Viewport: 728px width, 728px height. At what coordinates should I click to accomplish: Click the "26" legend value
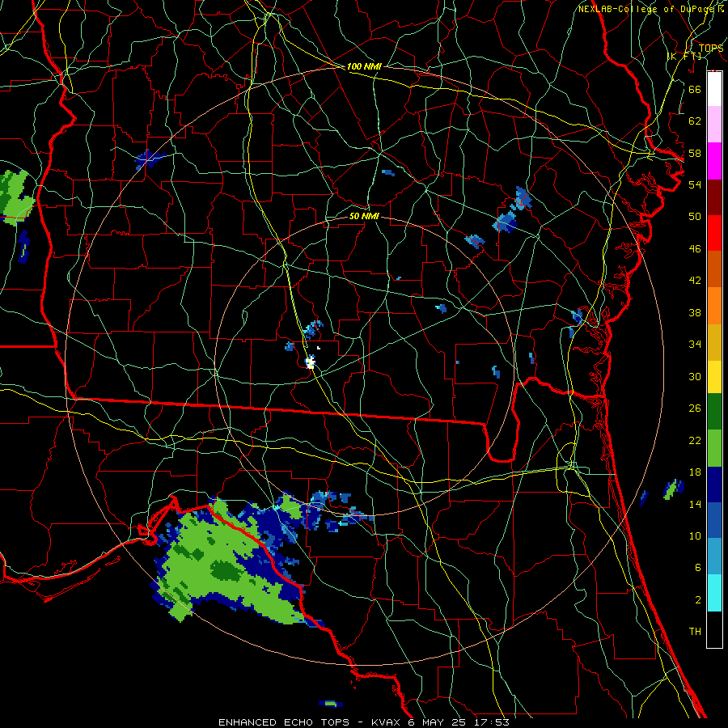pyautogui.click(x=695, y=408)
